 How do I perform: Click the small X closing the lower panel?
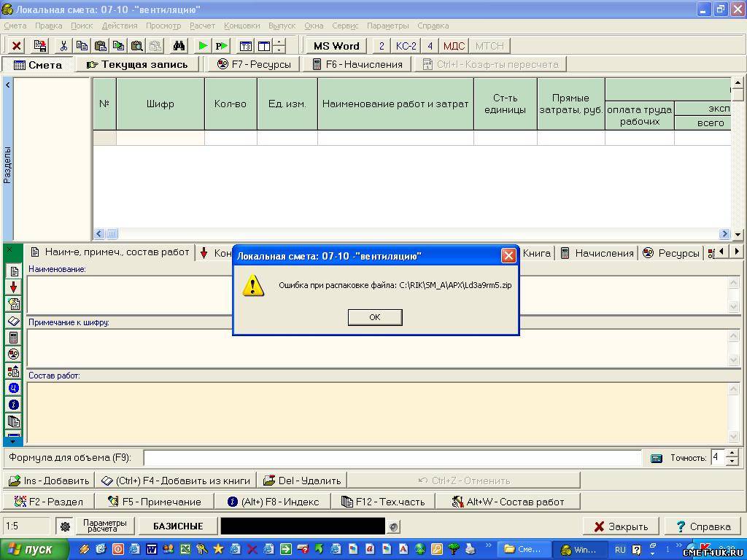point(10,249)
